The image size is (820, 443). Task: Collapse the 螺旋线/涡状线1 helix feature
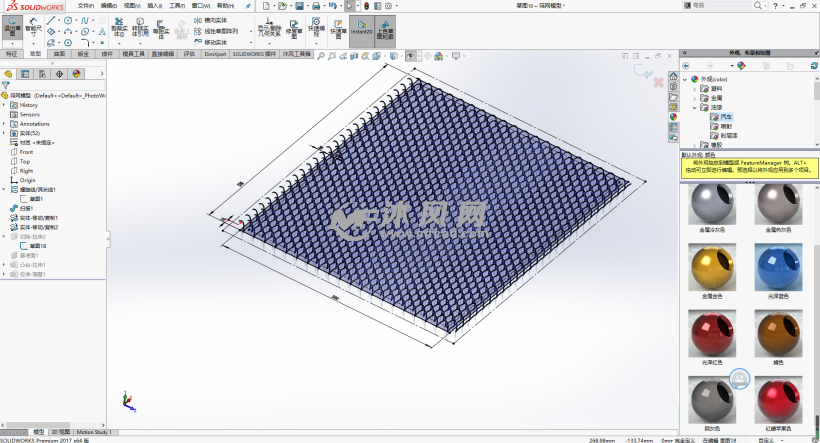pos(4,189)
